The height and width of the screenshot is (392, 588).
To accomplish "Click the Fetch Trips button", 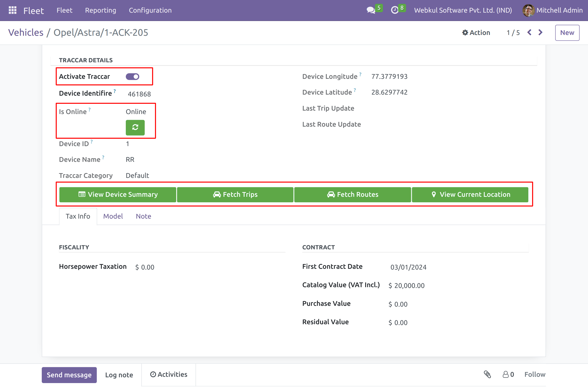I will 235,194.
